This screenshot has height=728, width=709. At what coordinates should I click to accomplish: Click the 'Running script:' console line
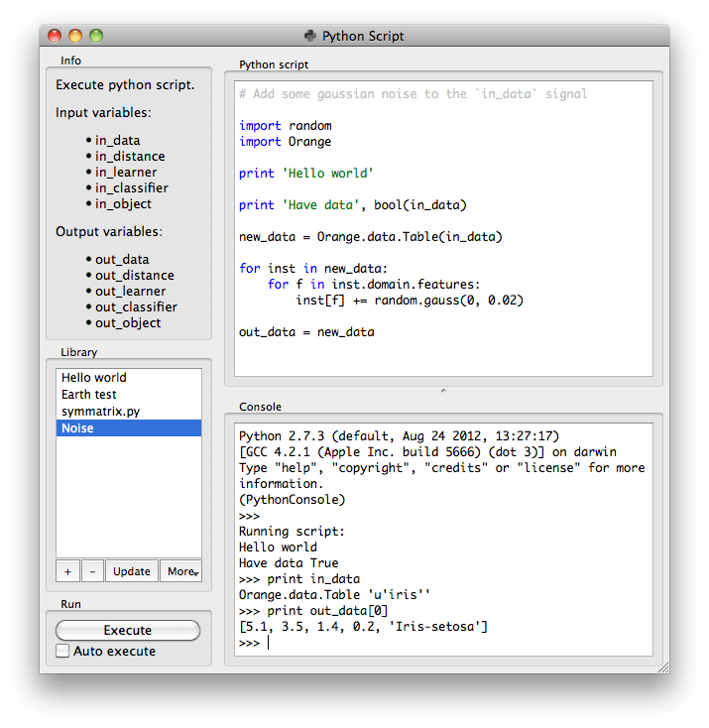click(293, 532)
